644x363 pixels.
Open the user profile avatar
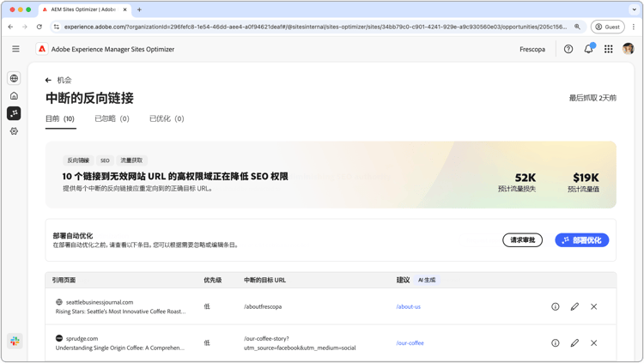(x=628, y=49)
